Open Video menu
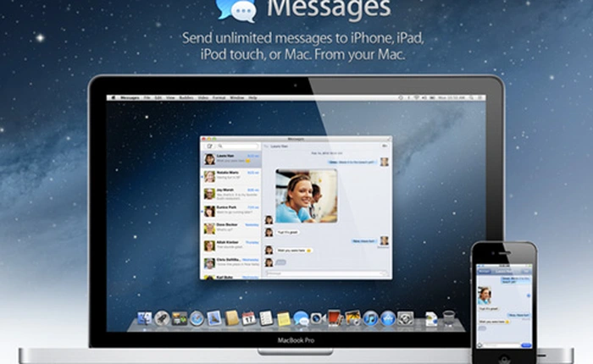The height and width of the screenshot is (364, 593). pyautogui.click(x=203, y=97)
